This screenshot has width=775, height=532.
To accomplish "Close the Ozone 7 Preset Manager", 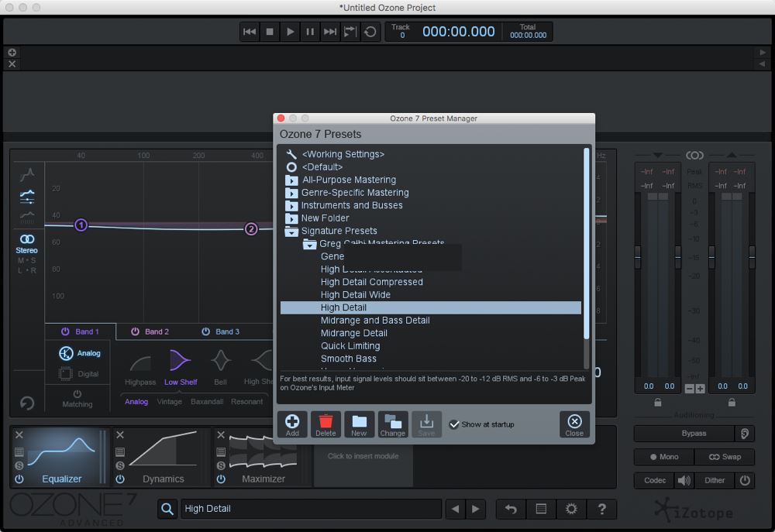I will point(573,424).
